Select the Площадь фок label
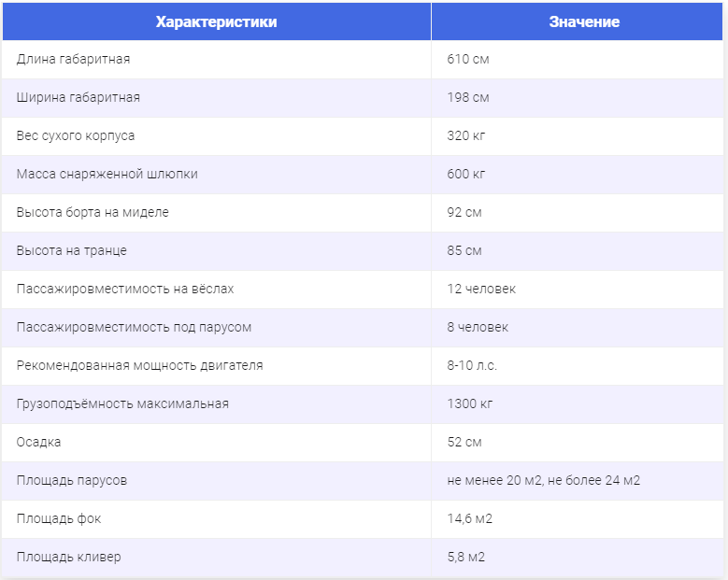The image size is (728, 580). 59,518
